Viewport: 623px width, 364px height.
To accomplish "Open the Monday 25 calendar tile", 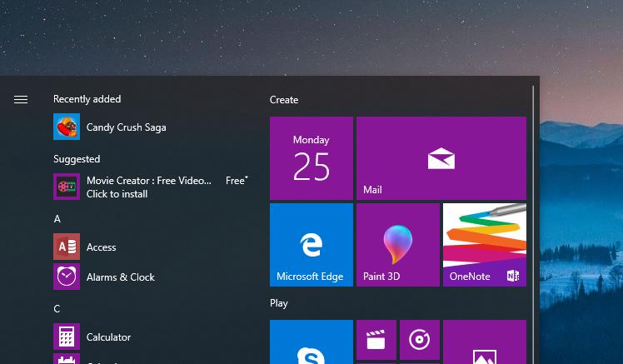I will point(311,158).
